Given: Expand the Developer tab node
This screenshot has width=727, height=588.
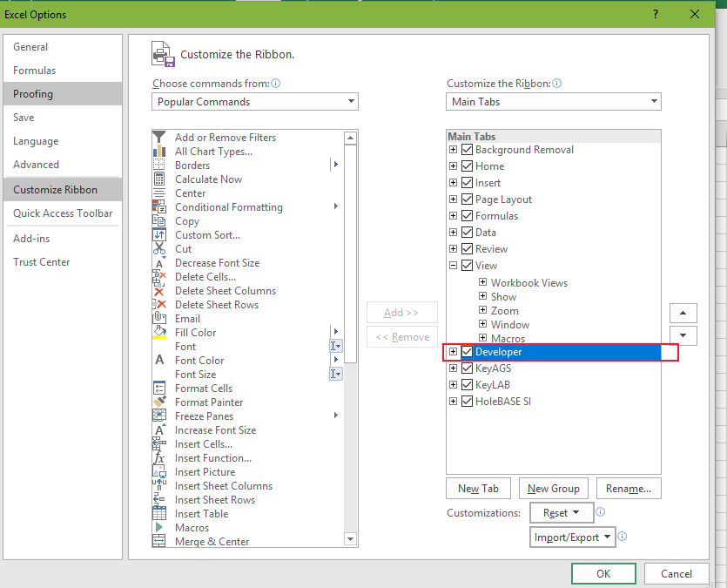Looking at the screenshot, I should point(454,352).
